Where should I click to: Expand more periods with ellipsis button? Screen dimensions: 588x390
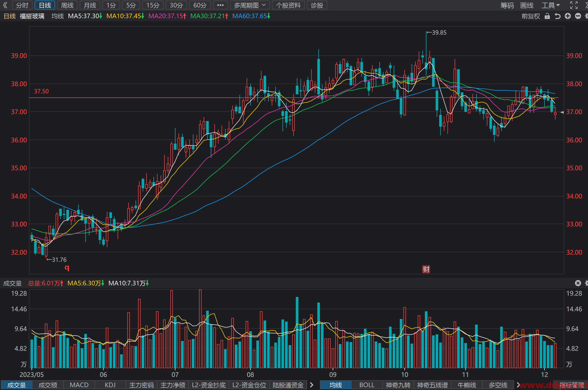(220, 5)
